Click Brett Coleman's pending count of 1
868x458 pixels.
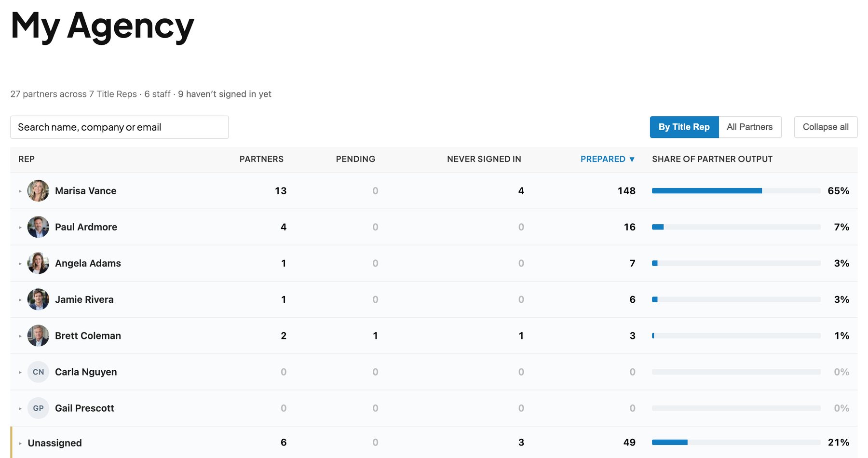(x=375, y=336)
